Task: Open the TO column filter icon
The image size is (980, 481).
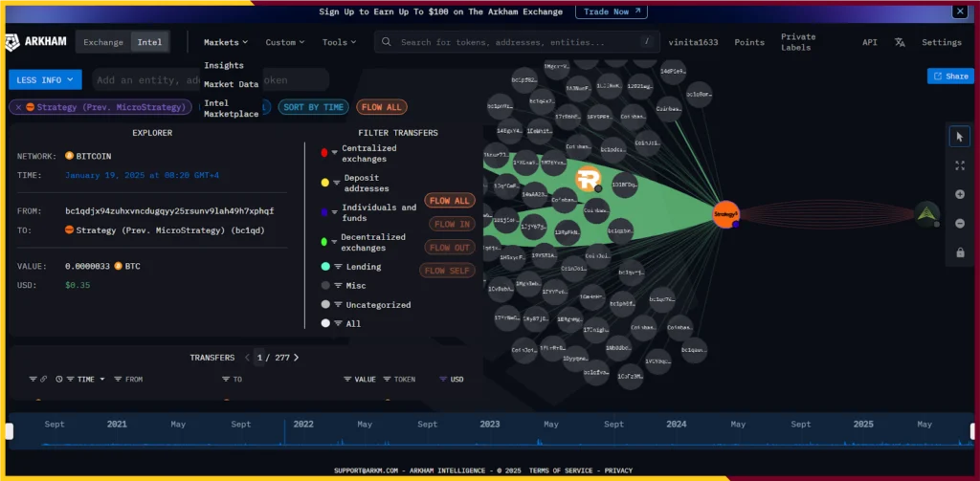Action: (226, 380)
